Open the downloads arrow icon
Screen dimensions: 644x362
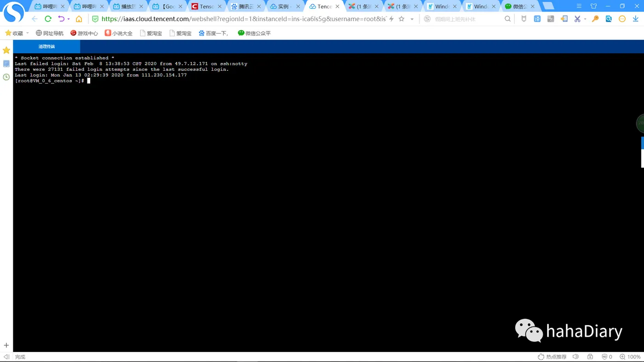pos(636,19)
